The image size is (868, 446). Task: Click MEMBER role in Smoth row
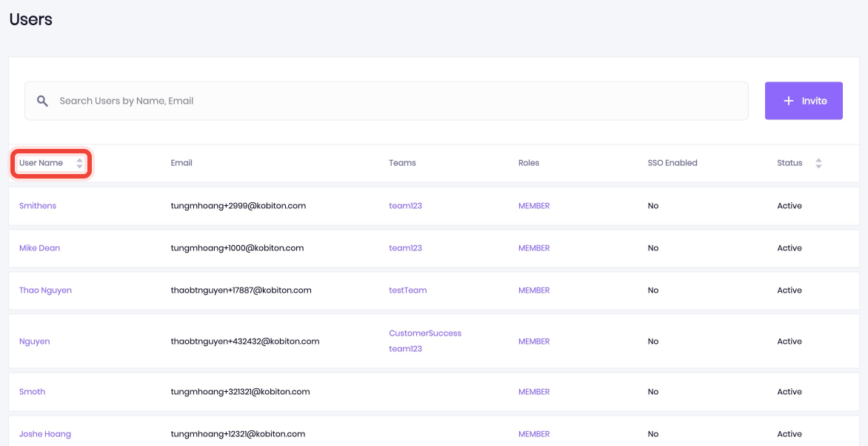(x=534, y=392)
